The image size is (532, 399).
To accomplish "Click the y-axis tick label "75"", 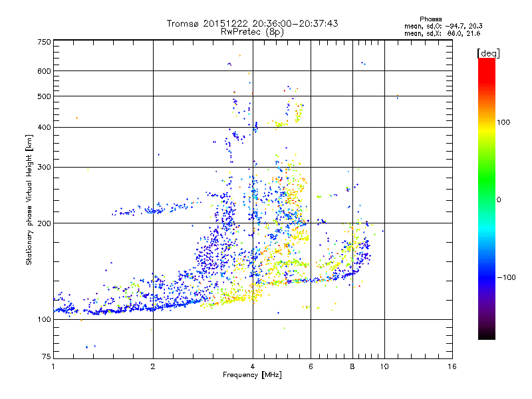I will [47, 356].
